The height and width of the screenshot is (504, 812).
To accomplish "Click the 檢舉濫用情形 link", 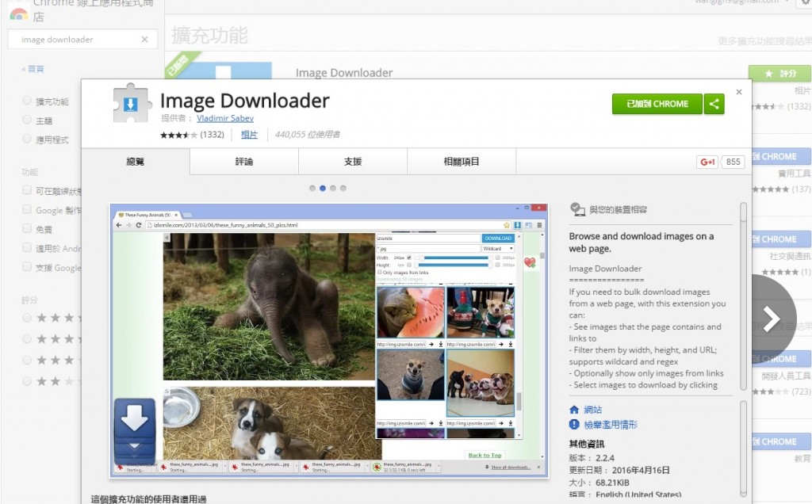I will click(x=611, y=425).
